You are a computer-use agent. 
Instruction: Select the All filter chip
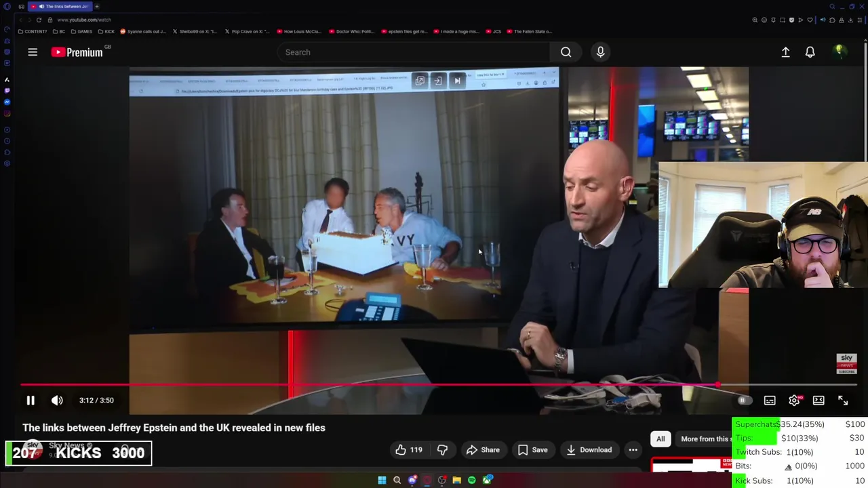660,439
